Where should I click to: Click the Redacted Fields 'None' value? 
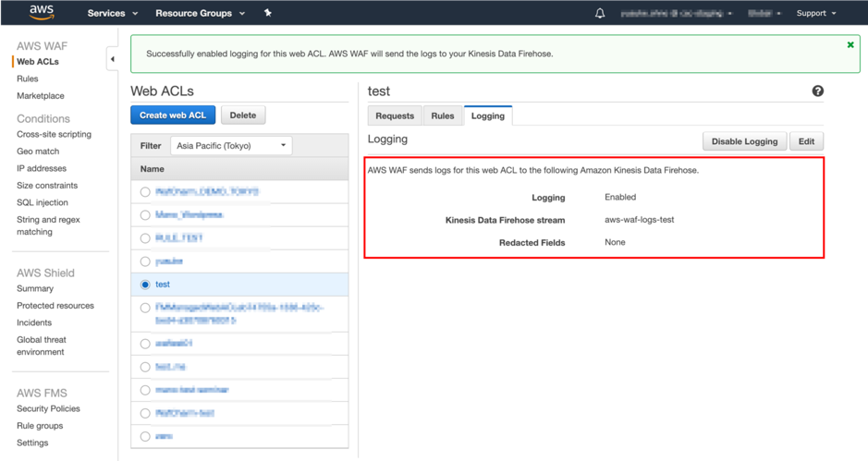(x=615, y=242)
